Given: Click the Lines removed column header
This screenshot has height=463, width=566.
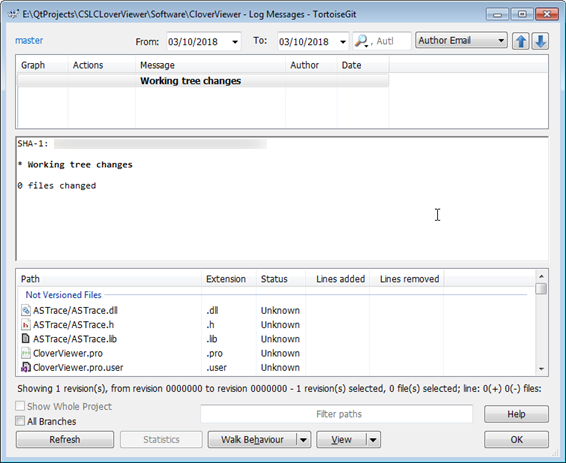Looking at the screenshot, I should tap(406, 279).
